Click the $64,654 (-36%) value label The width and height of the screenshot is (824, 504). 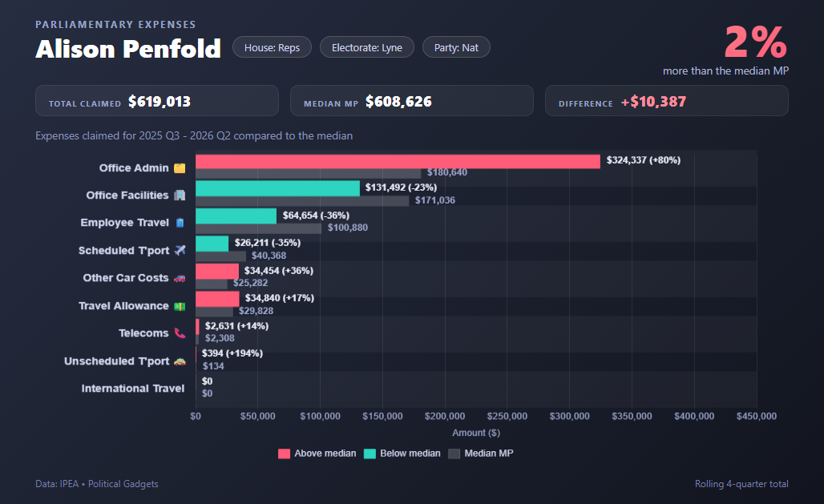tap(316, 216)
